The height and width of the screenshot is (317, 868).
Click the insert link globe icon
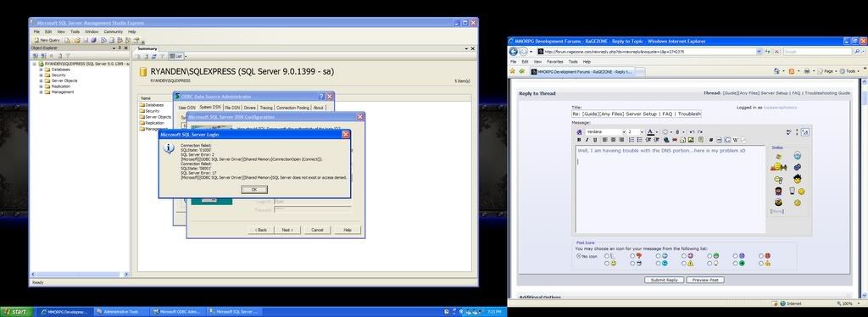click(666, 139)
